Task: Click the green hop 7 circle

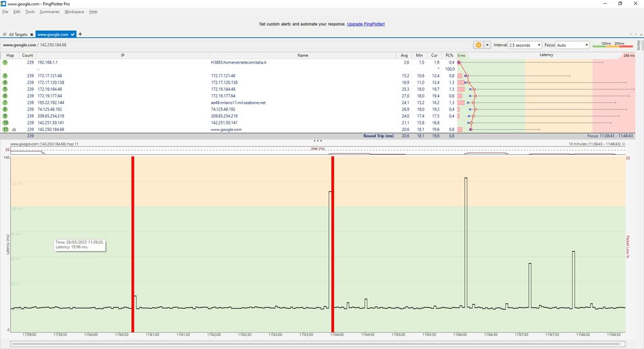Action: (5, 102)
